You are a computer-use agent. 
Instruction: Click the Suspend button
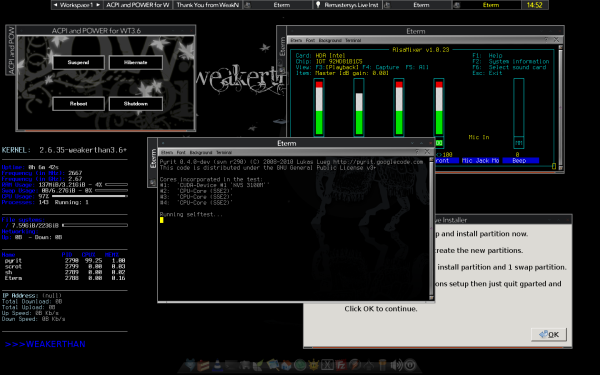coord(78,62)
